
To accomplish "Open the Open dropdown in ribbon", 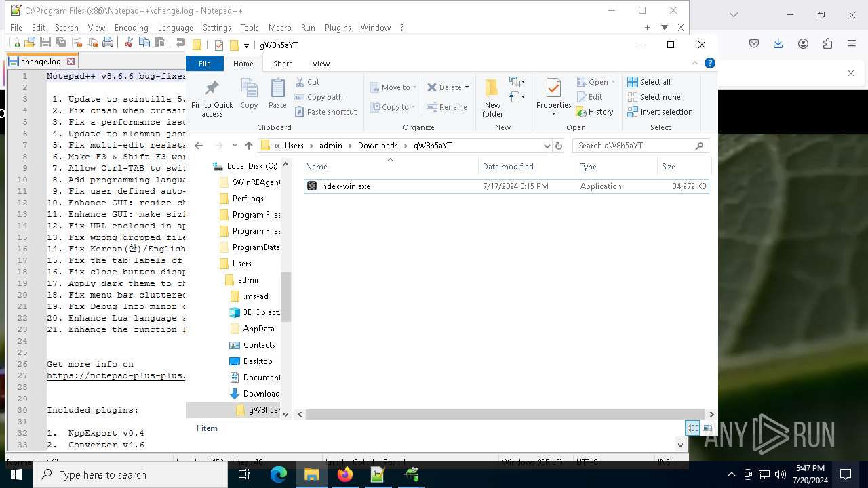I will click(596, 82).
